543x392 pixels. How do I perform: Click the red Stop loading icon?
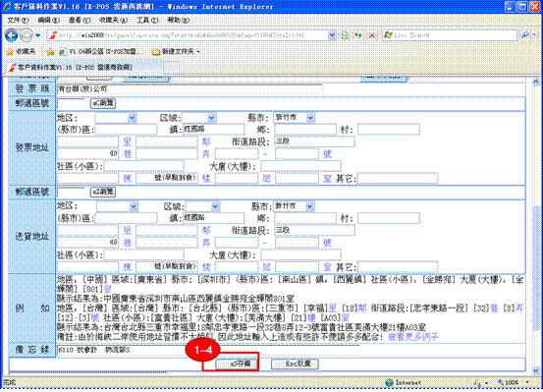click(x=372, y=35)
